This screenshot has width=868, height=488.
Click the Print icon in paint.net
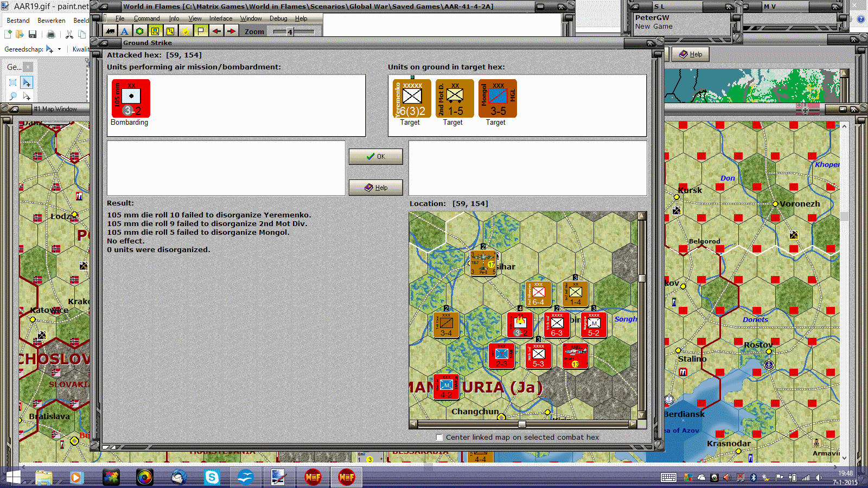click(x=51, y=34)
